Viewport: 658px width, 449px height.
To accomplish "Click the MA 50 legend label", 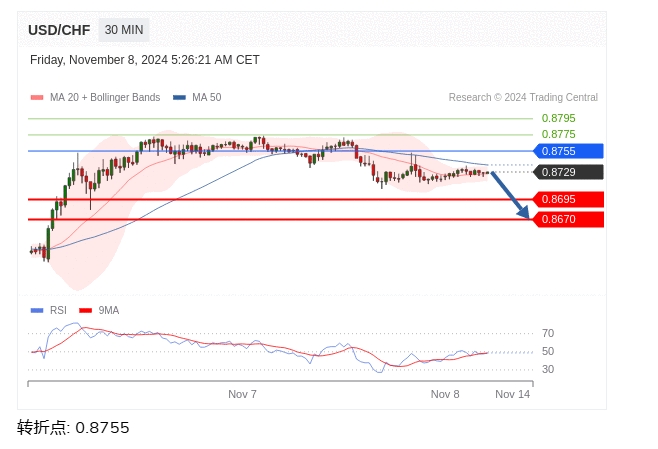I will click(x=206, y=97).
